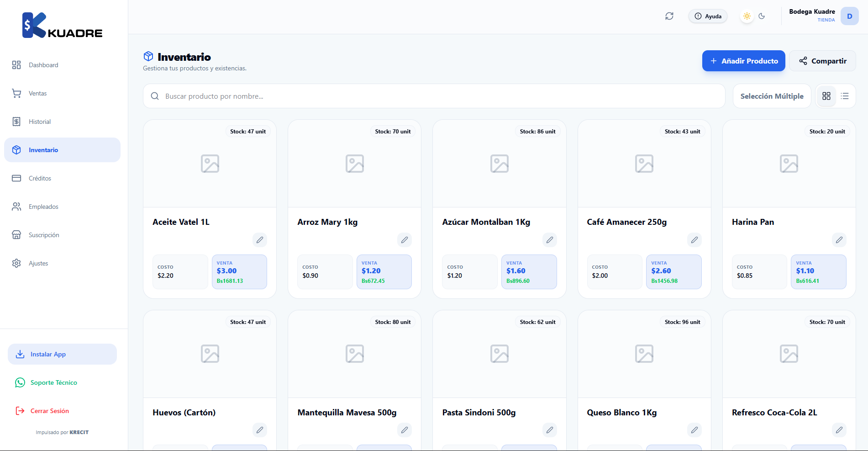Select Inventario in the sidebar
Image resolution: width=868 pixels, height=451 pixels.
(62, 150)
